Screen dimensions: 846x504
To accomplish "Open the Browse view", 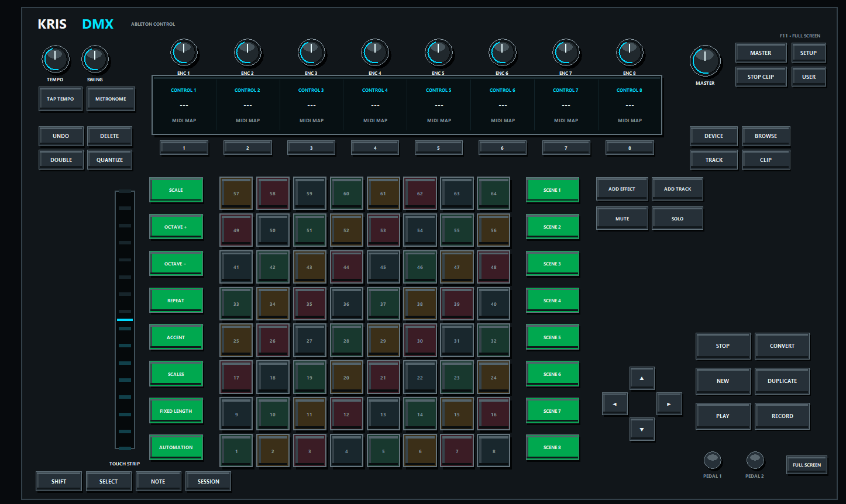I will [x=766, y=136].
